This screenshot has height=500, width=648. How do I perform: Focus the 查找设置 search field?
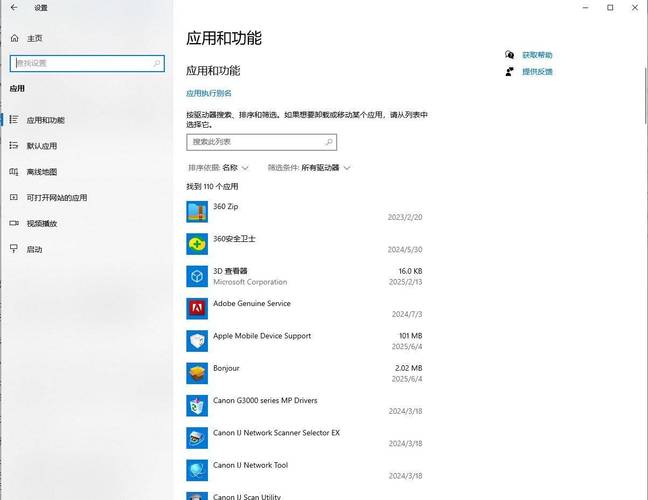(x=87, y=63)
